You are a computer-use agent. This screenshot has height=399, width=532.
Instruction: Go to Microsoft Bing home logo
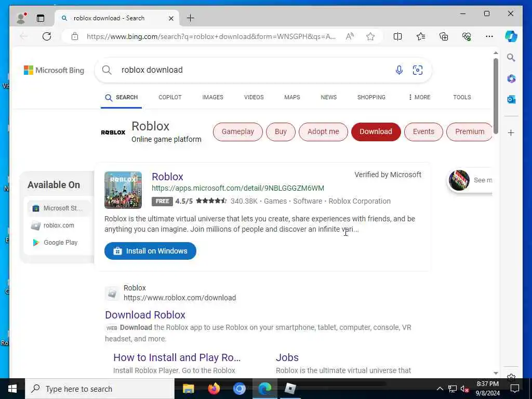point(54,70)
